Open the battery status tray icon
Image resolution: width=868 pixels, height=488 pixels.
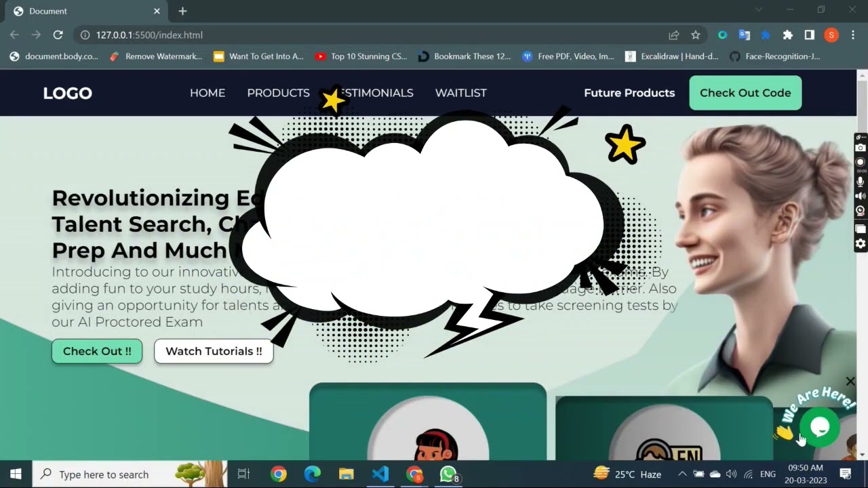pos(698,474)
